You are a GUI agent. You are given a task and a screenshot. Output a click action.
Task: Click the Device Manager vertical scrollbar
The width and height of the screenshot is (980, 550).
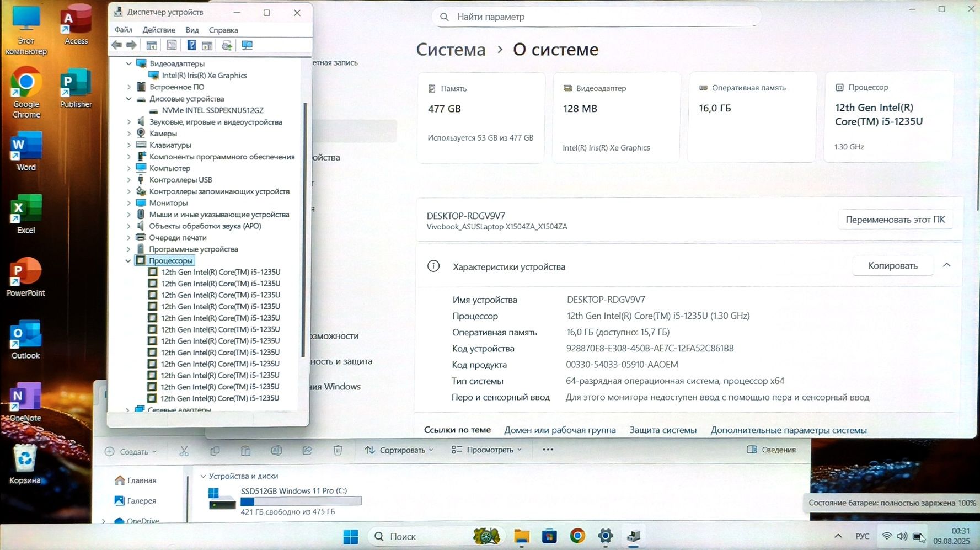coord(304,229)
